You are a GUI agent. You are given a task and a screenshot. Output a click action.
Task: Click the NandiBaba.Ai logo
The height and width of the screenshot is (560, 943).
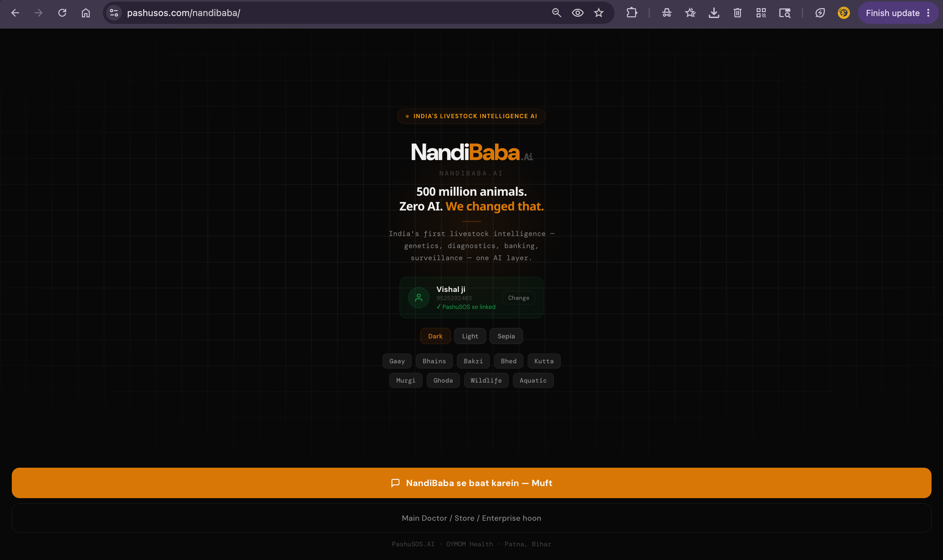472,153
